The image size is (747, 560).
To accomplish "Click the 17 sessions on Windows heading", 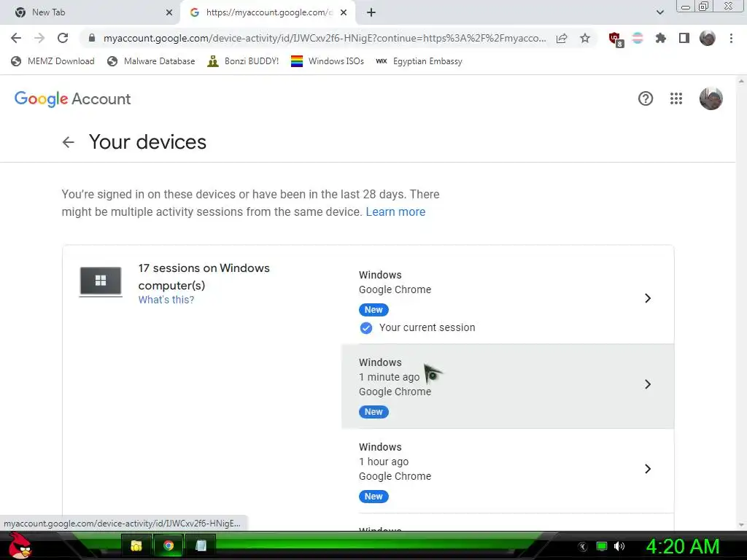I will click(204, 276).
